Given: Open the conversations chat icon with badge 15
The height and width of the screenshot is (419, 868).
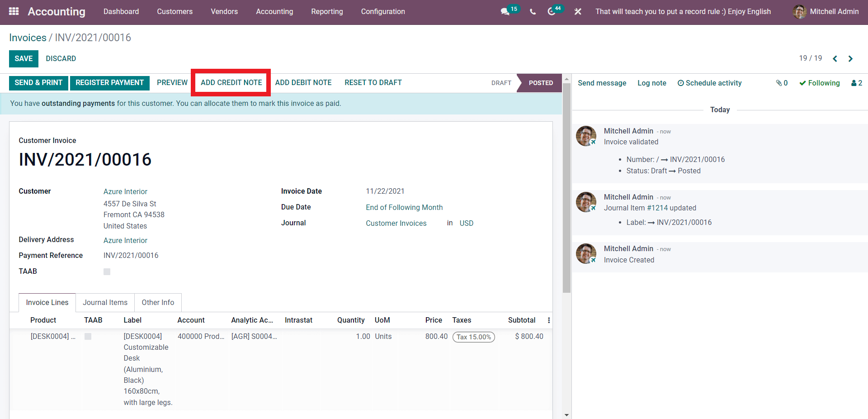Looking at the screenshot, I should click(x=505, y=12).
